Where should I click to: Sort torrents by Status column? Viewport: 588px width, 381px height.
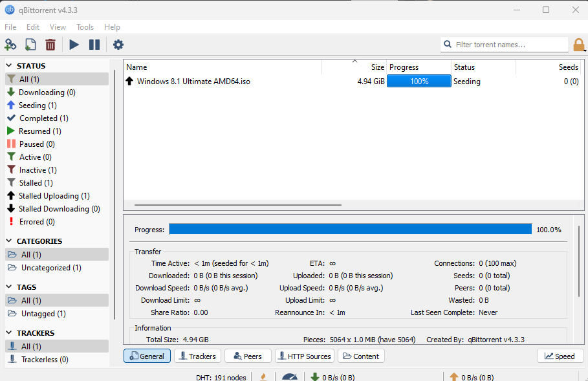tap(483, 67)
